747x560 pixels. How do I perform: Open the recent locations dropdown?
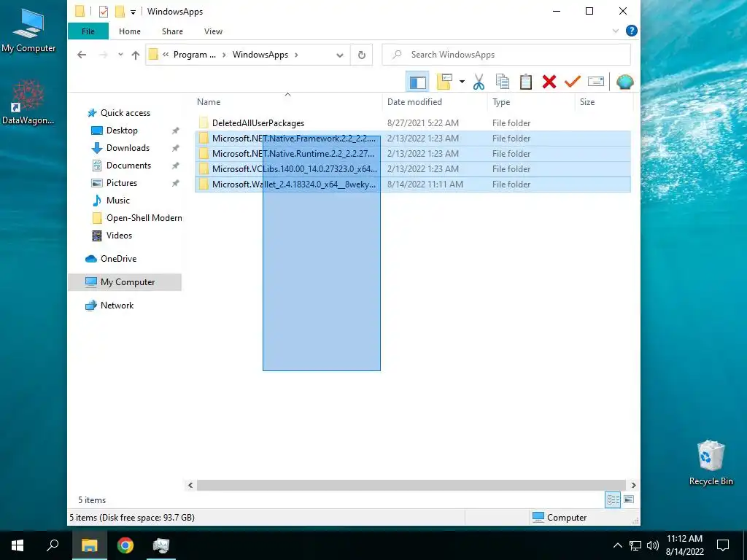pyautogui.click(x=120, y=55)
